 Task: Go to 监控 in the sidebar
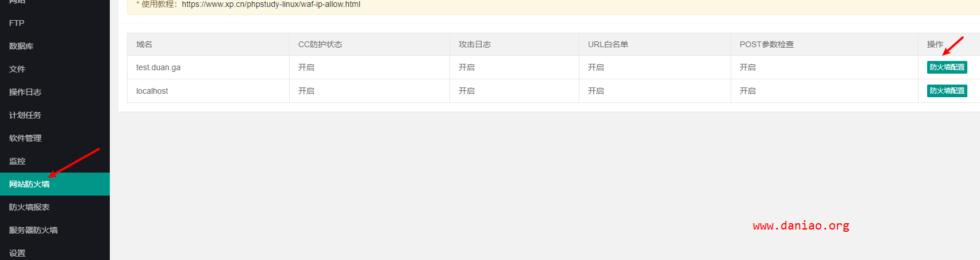(x=55, y=161)
